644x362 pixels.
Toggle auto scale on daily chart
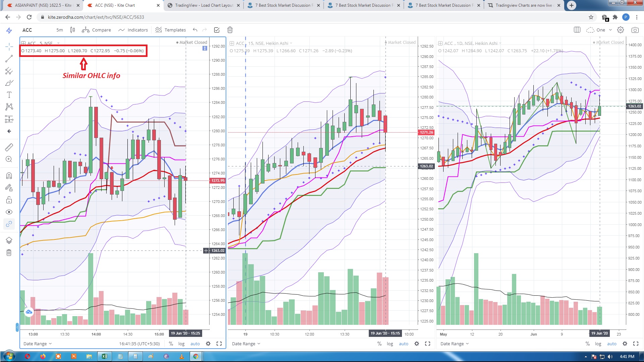[612, 344]
